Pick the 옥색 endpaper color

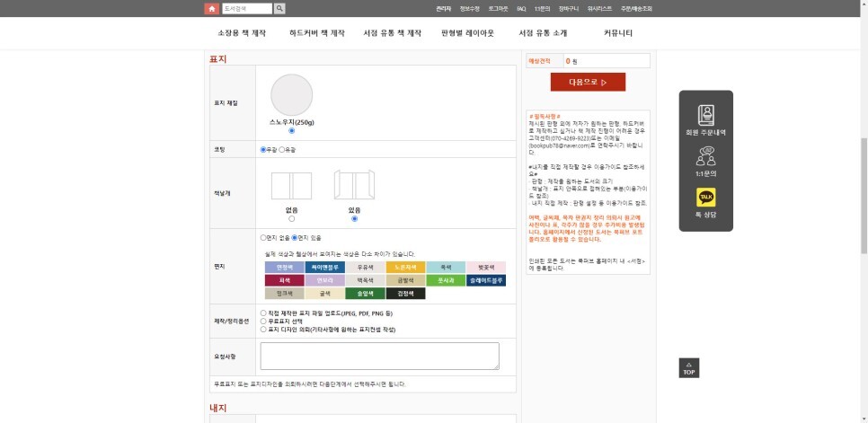[x=446, y=267]
